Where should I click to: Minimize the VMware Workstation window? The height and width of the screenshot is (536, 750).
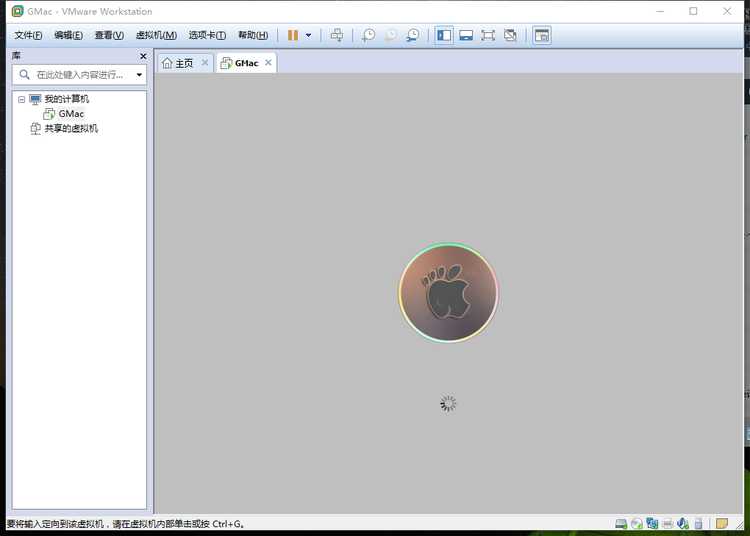coord(660,11)
